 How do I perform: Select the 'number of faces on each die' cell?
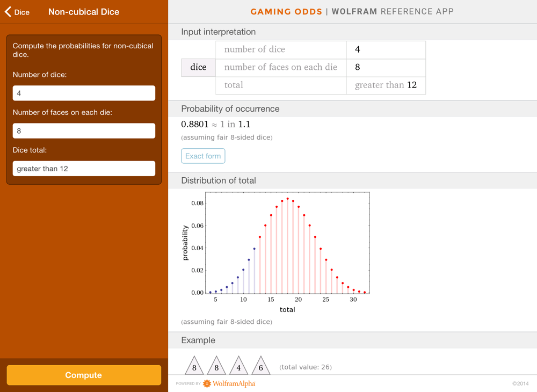coord(281,68)
